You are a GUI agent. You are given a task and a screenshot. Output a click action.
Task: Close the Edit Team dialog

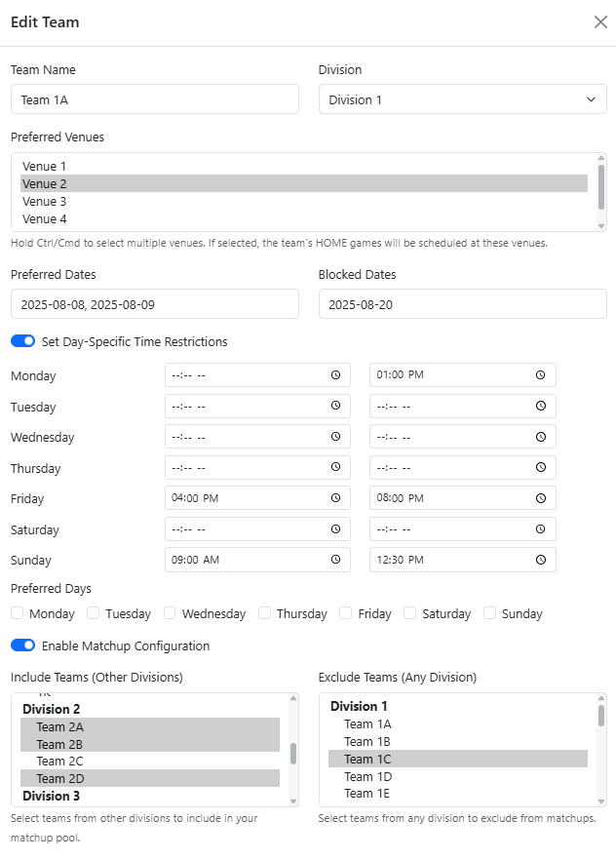click(600, 22)
